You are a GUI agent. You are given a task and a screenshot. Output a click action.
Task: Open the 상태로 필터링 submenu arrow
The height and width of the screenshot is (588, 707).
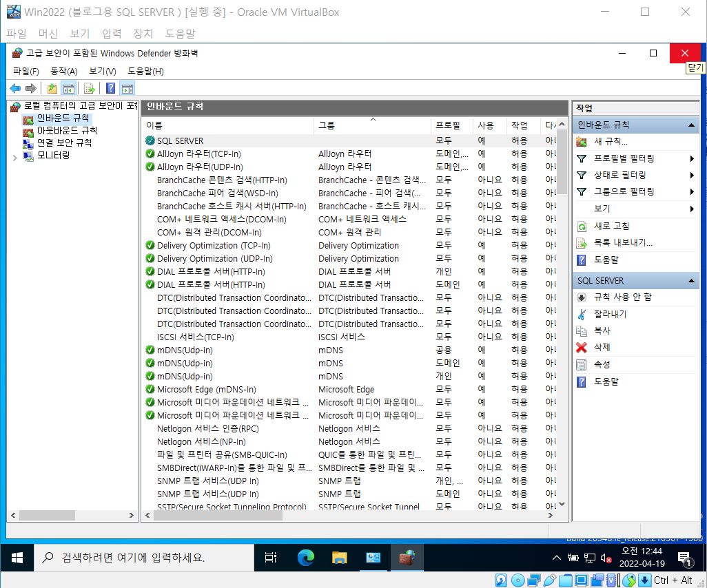[x=692, y=176]
